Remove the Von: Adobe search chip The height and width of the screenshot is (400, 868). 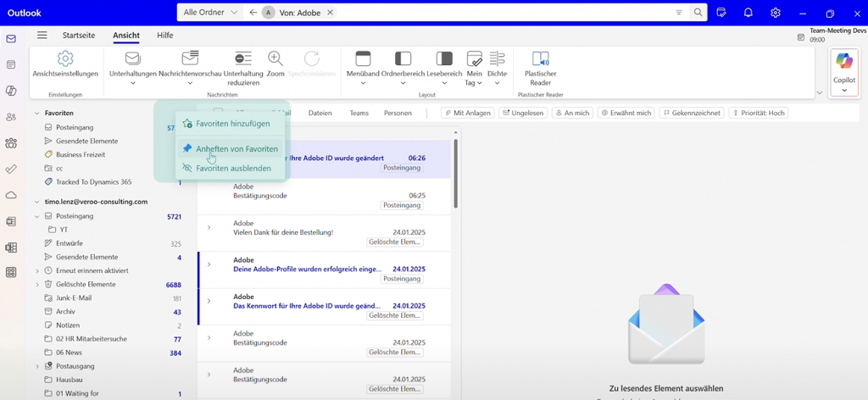[x=330, y=12]
